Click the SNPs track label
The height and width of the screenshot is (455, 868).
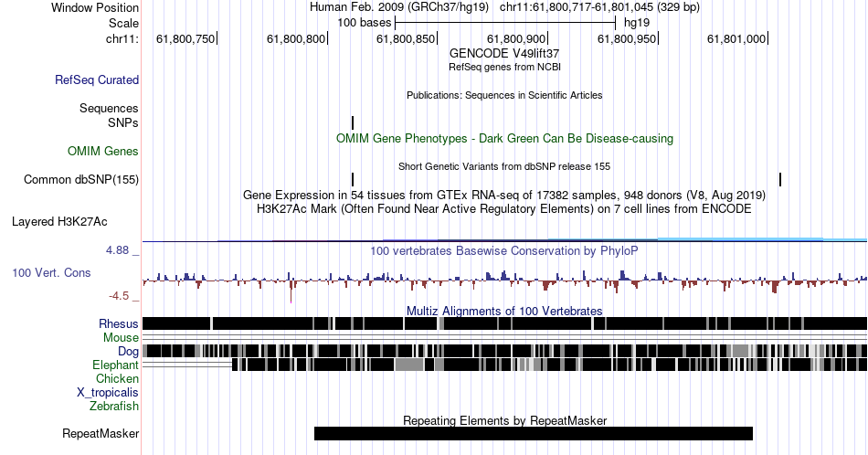[123, 122]
